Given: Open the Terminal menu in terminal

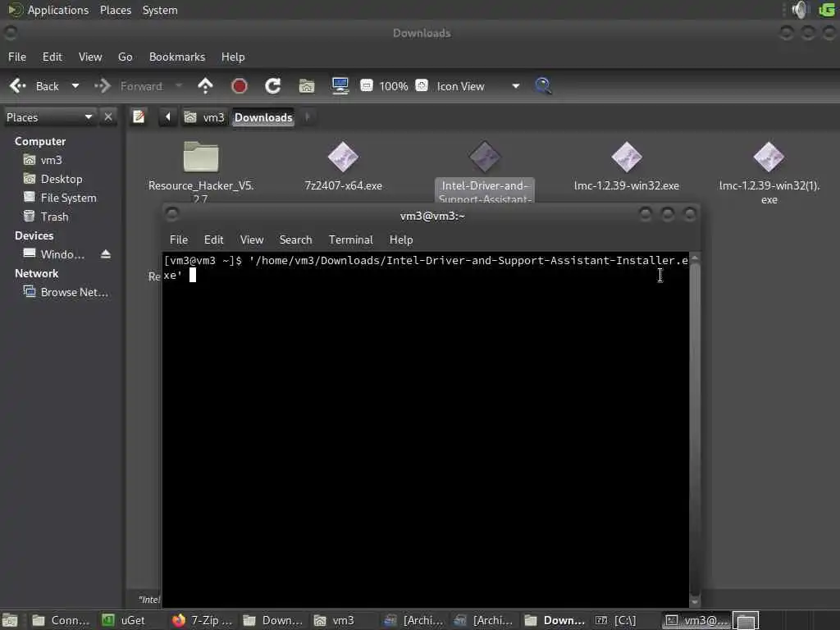Looking at the screenshot, I should pos(350,240).
